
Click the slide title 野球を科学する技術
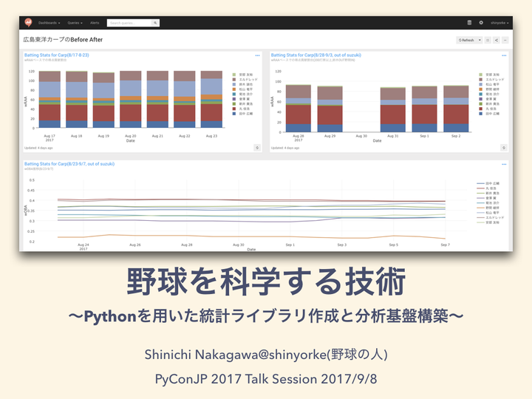click(266, 282)
